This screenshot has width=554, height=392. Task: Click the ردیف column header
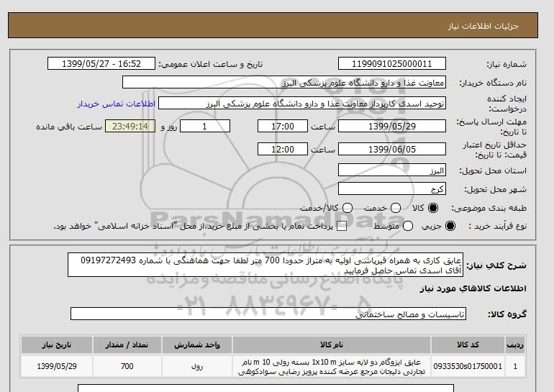515,345
